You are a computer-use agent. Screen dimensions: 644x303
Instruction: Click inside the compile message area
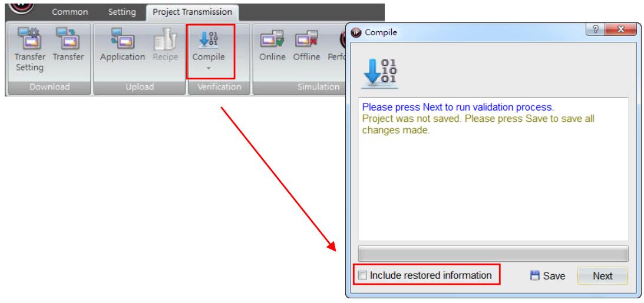point(493,169)
